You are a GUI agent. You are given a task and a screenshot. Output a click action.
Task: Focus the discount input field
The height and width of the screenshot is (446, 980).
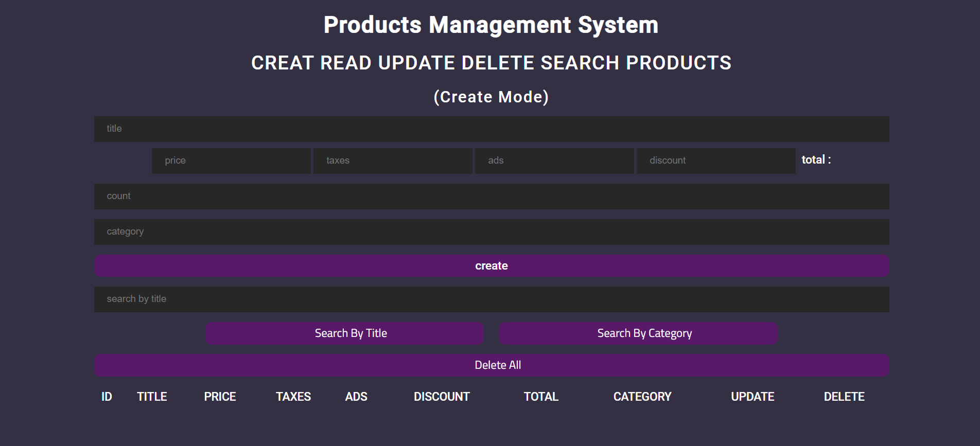tap(716, 160)
